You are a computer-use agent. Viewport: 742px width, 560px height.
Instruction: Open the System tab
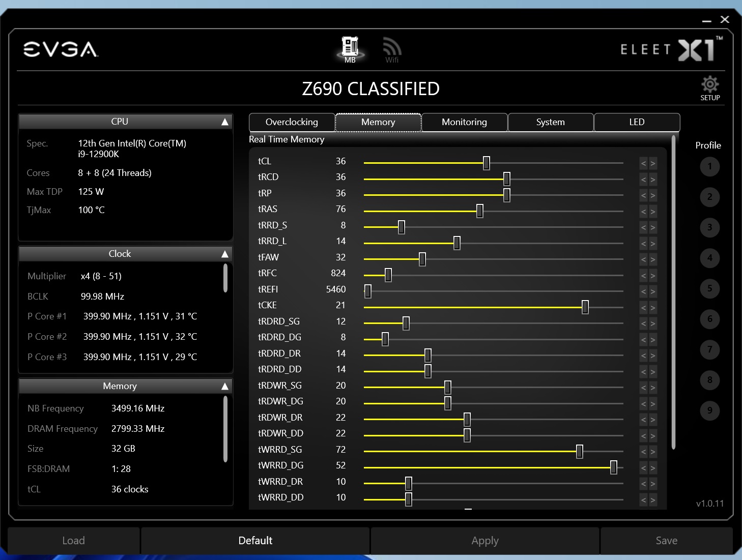click(x=551, y=122)
